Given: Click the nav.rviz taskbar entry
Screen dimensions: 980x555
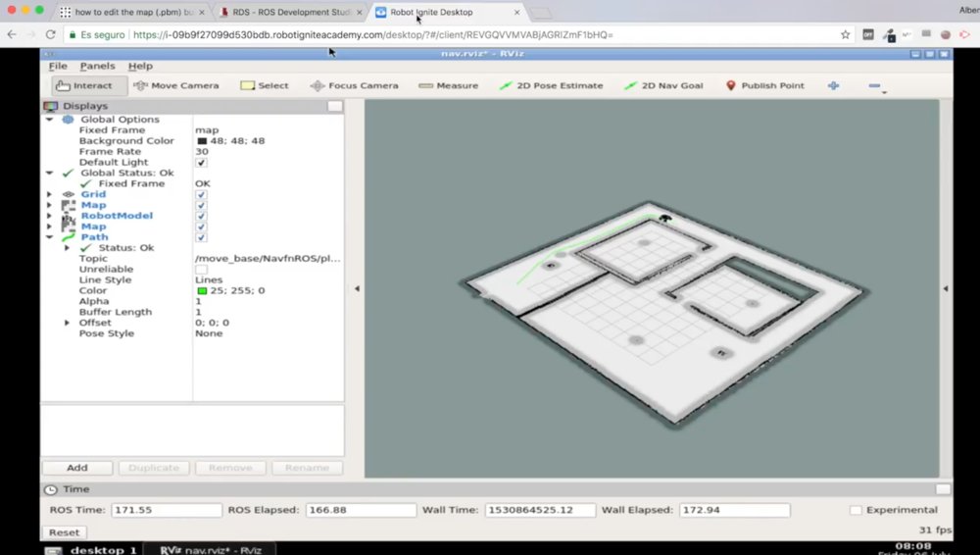Looking at the screenshot, I should (210, 550).
